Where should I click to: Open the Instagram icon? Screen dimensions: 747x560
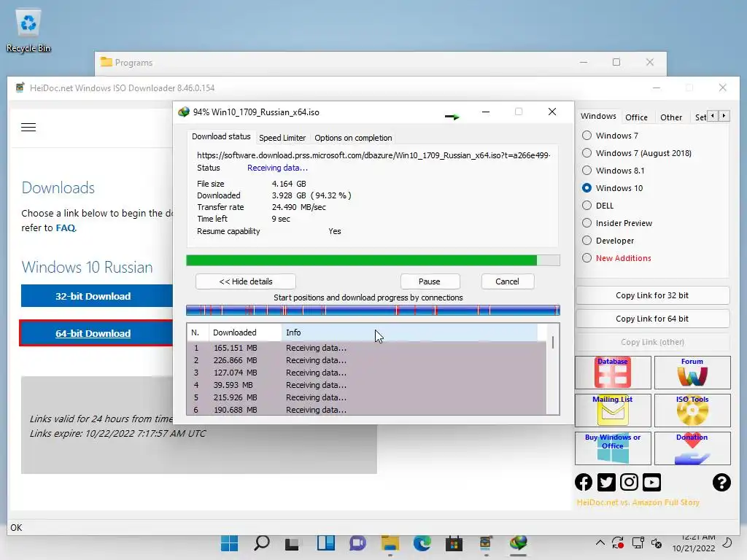click(x=629, y=483)
